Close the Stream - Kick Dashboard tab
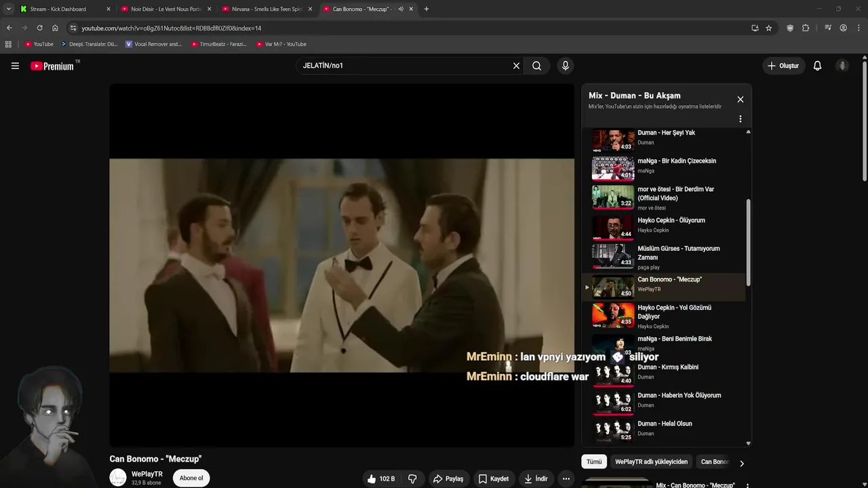868x488 pixels. pyautogui.click(x=108, y=9)
